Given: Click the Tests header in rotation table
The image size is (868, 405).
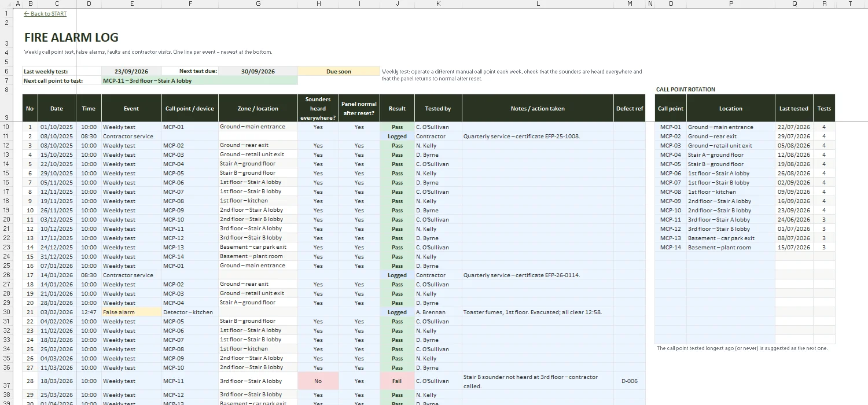Looking at the screenshot, I should point(824,108).
